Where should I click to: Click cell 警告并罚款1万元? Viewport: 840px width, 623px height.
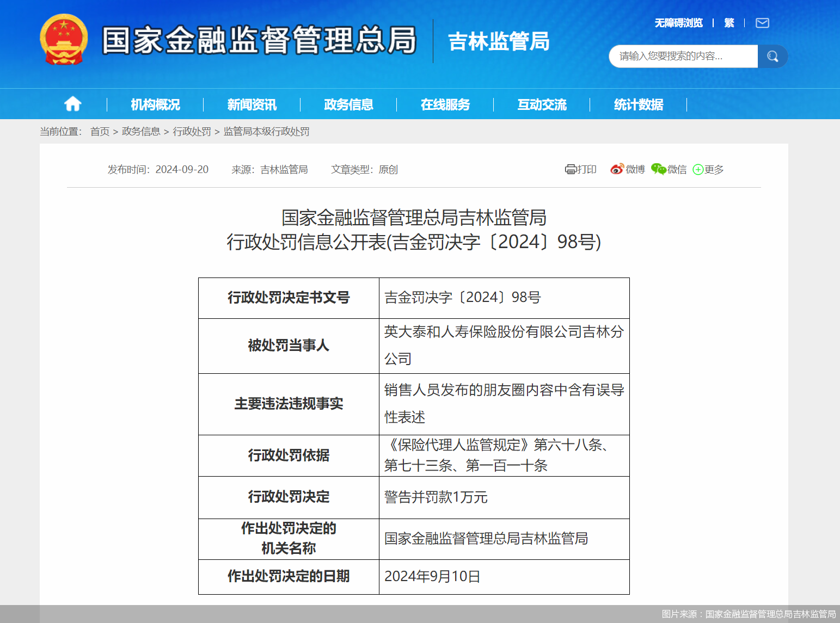(x=504, y=497)
